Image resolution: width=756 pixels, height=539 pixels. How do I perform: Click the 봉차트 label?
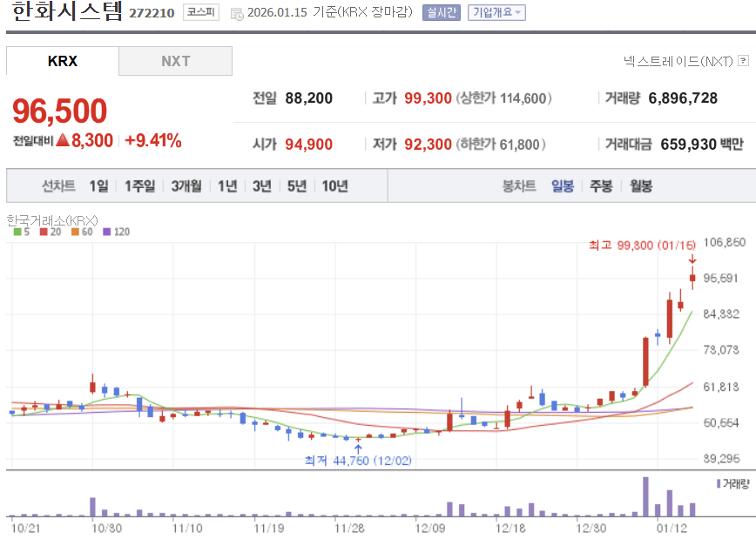[519, 186]
